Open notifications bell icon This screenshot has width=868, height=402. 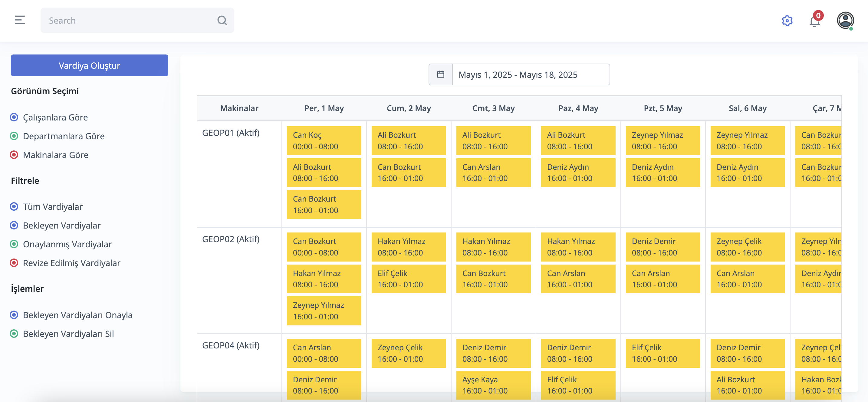pos(815,21)
